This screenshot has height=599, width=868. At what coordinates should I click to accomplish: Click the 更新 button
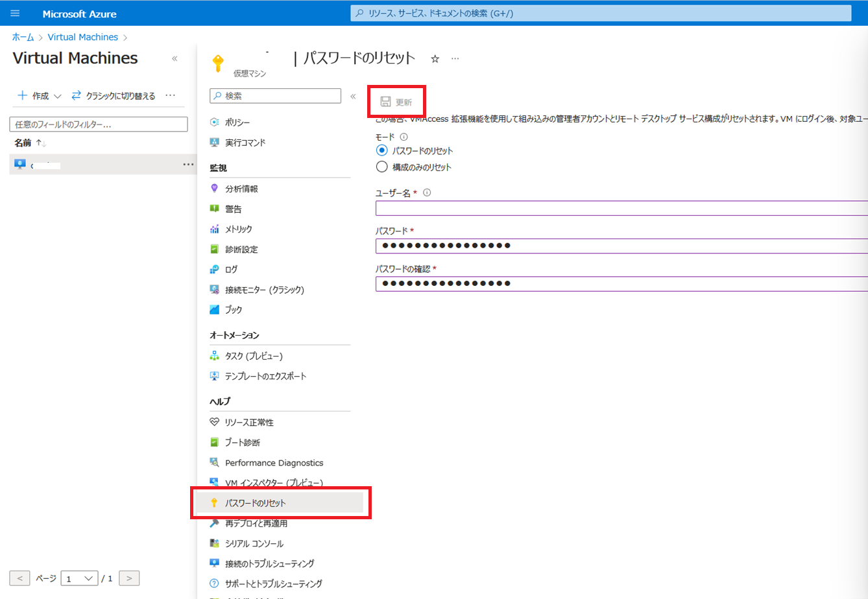coord(396,102)
